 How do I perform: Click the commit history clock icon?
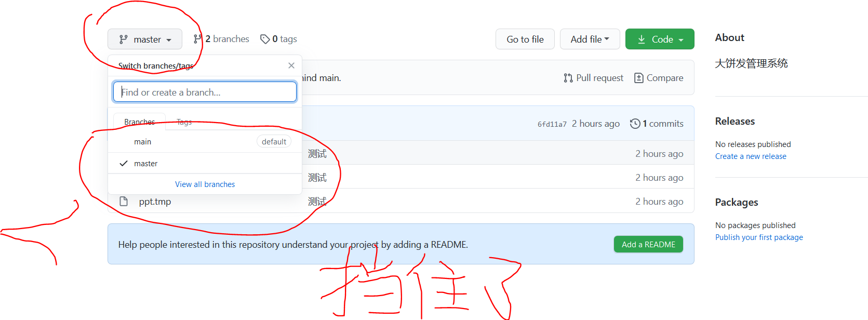tap(635, 124)
